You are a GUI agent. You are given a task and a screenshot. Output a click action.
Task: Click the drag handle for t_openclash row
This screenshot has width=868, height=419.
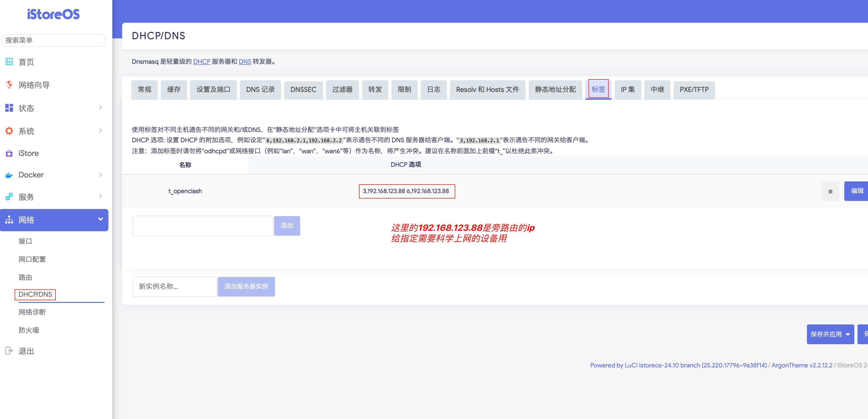[830, 191]
